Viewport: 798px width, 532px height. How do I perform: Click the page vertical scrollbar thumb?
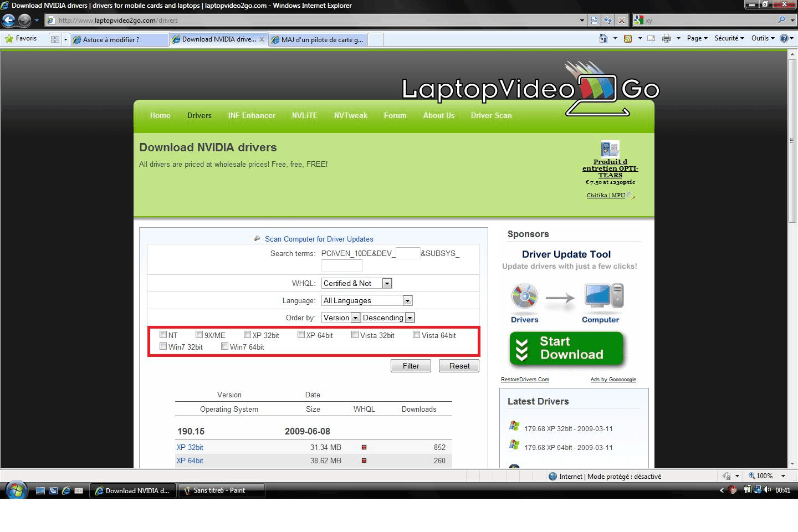point(792,140)
